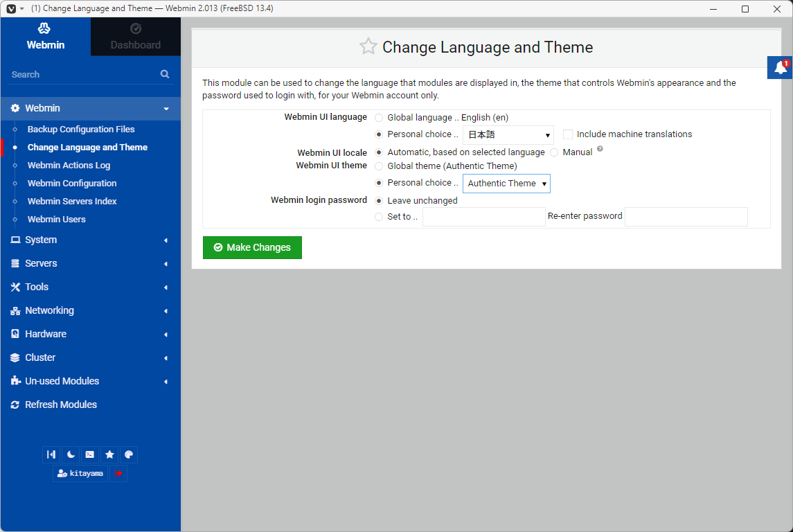Click the Hardware drive icon

pyautogui.click(x=15, y=334)
